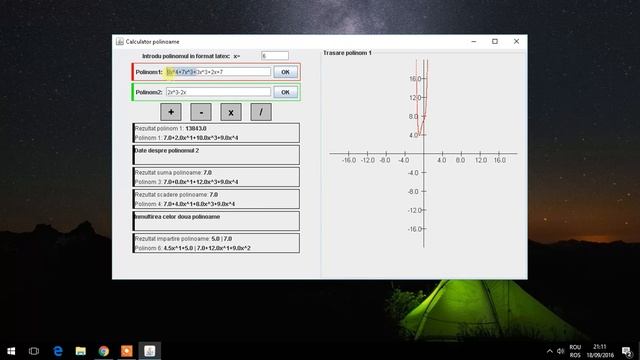Viewport: 640px width, 360px height.
Task: Open the volume control in the tray
Action: pos(560,351)
